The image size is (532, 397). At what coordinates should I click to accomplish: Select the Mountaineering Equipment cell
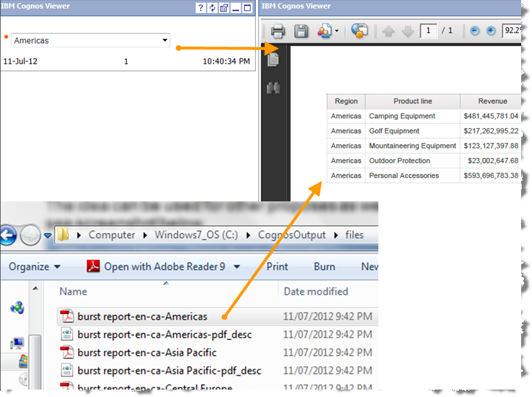[413, 146]
